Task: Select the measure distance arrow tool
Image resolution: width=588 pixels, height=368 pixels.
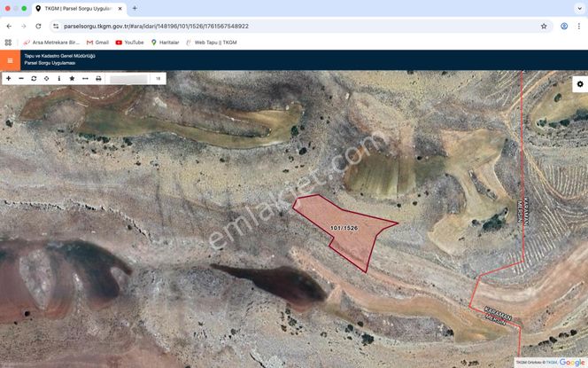Action: pos(85,78)
